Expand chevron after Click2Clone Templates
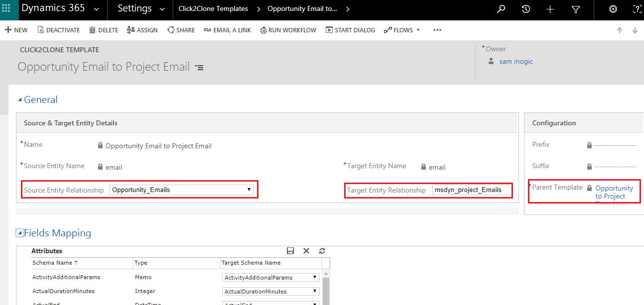The image size is (644, 305). pyautogui.click(x=258, y=9)
